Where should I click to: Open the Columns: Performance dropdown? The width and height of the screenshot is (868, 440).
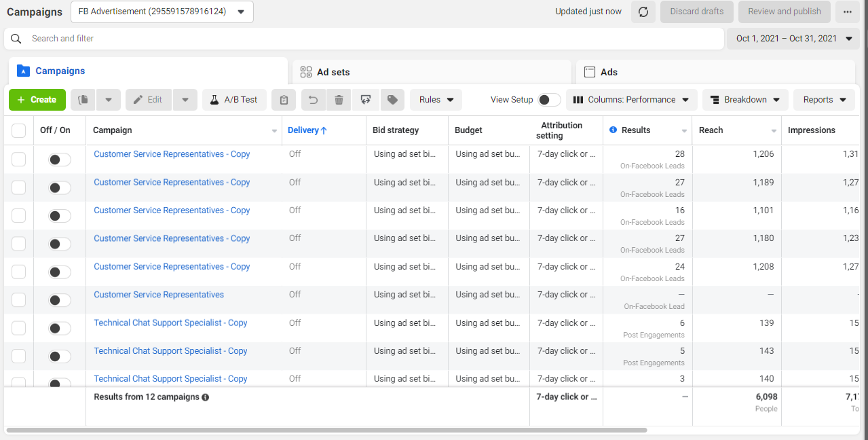[x=631, y=100]
